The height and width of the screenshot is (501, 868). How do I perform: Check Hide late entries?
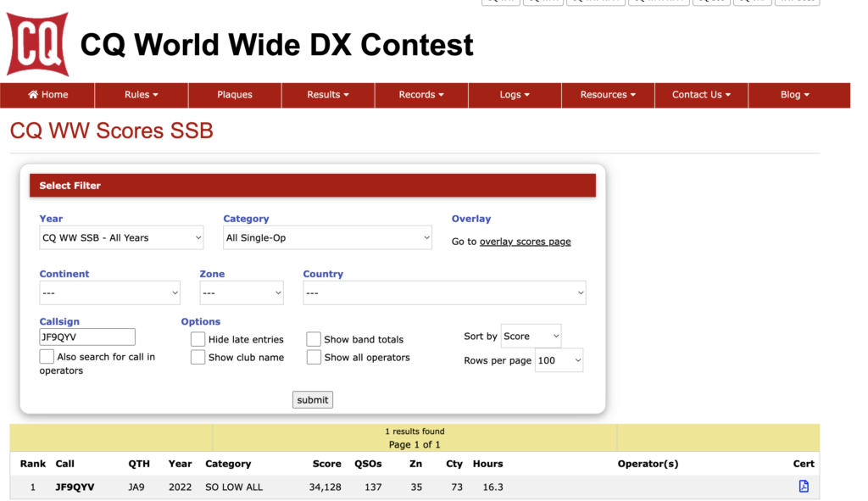pos(198,339)
